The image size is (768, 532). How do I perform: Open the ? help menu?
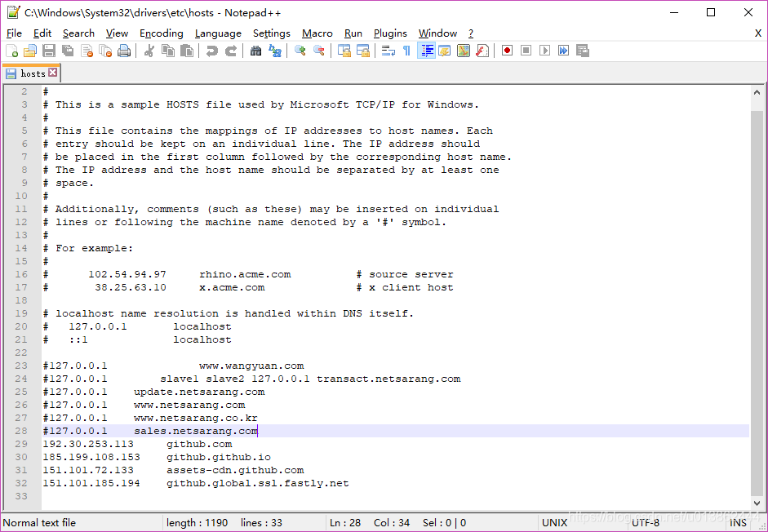(x=471, y=33)
